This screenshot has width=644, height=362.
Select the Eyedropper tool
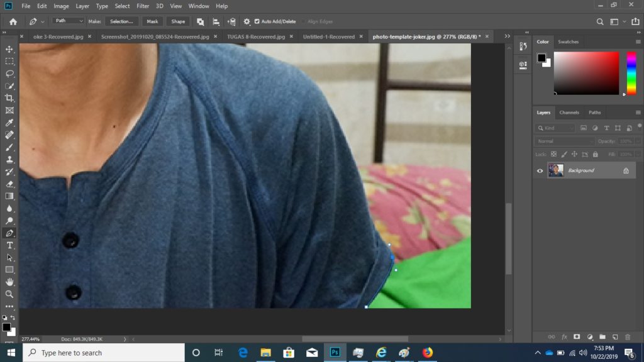(x=9, y=123)
